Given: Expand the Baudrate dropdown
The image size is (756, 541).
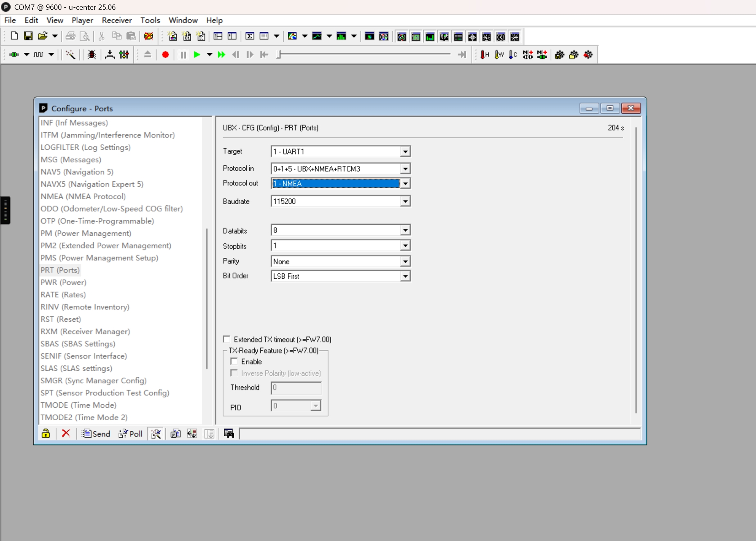Looking at the screenshot, I should tap(405, 201).
